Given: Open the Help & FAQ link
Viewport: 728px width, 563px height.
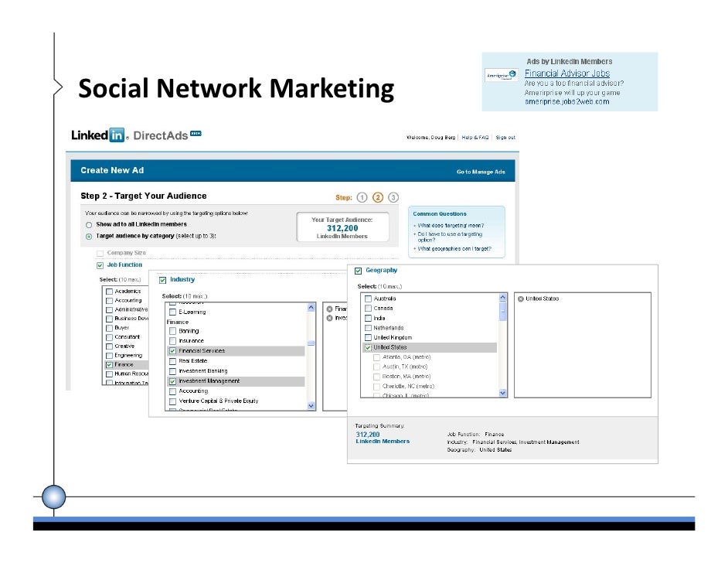Looking at the screenshot, I should 475,138.
